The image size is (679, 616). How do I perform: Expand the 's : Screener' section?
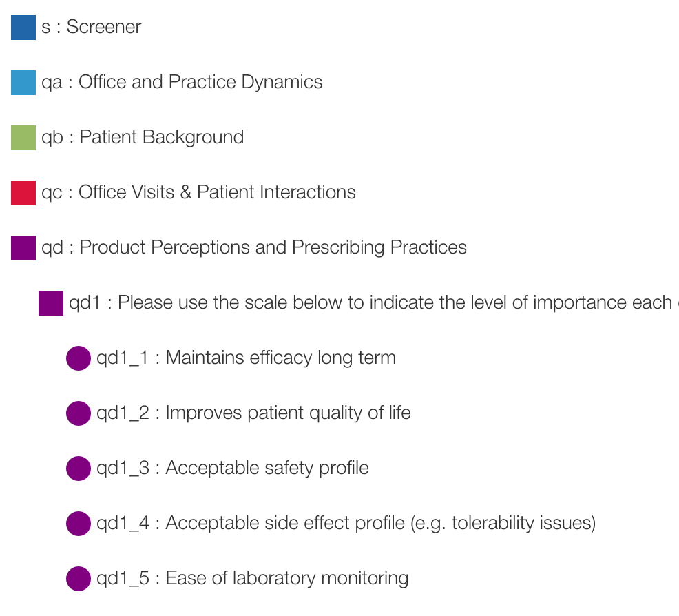92,28
